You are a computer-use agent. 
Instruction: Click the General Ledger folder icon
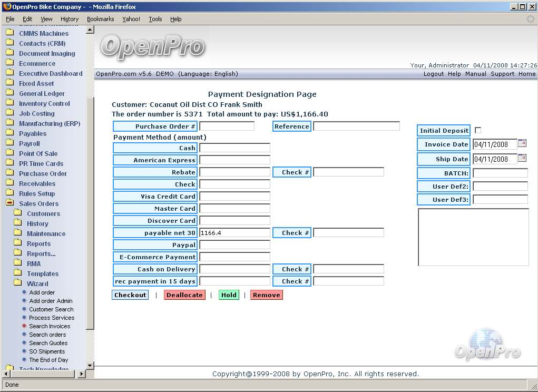(x=9, y=93)
